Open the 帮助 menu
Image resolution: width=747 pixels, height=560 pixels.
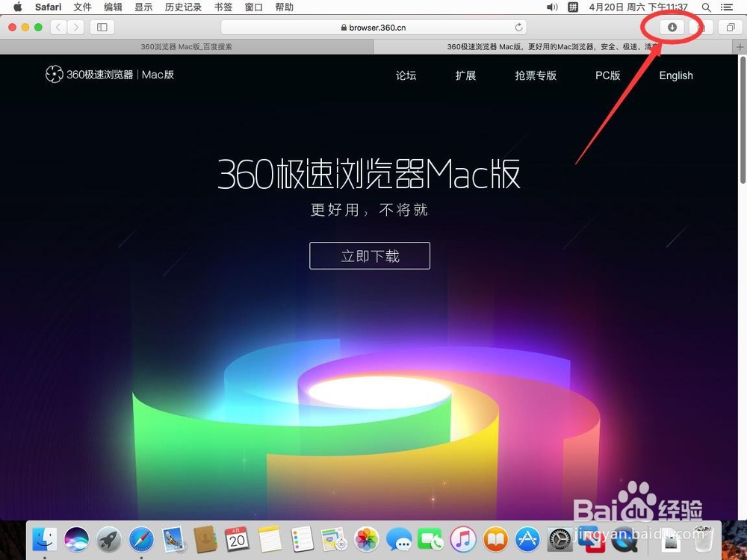click(x=285, y=7)
